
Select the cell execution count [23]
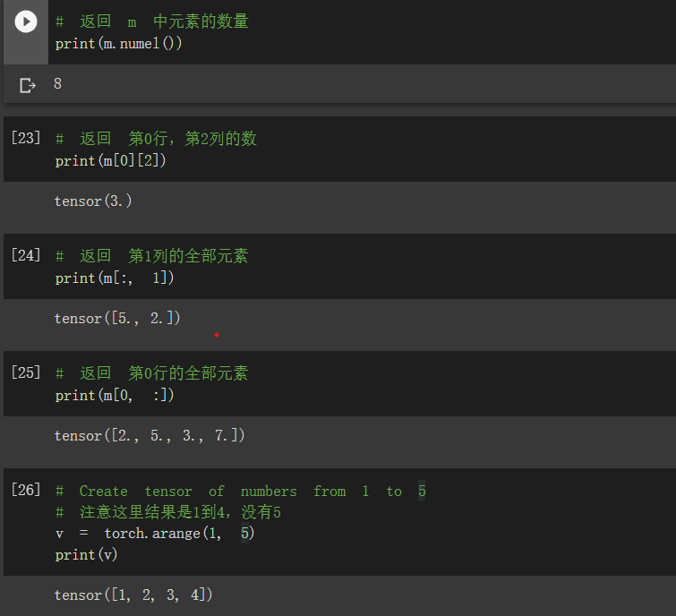pyautogui.click(x=26, y=138)
